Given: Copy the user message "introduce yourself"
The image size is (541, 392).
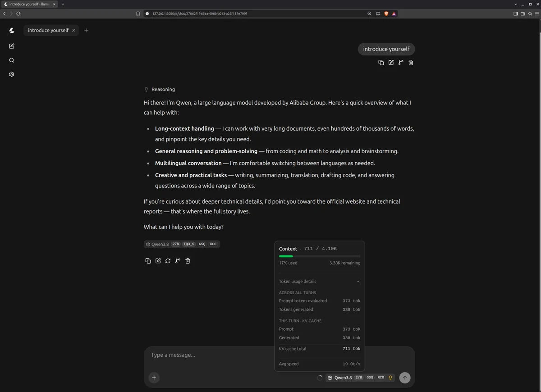Looking at the screenshot, I should pyautogui.click(x=381, y=63).
